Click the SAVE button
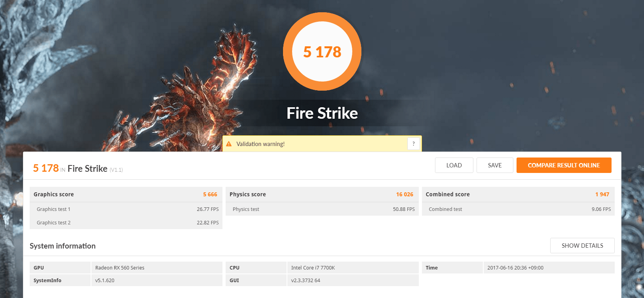Viewport: 644px width, 298px height. 495,165
